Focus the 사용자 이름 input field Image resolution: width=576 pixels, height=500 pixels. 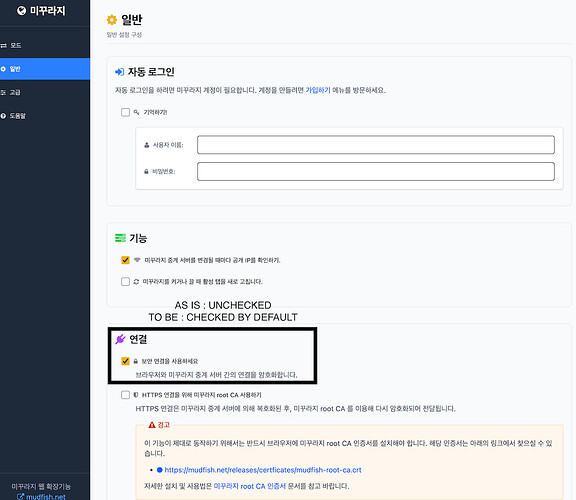[376, 145]
